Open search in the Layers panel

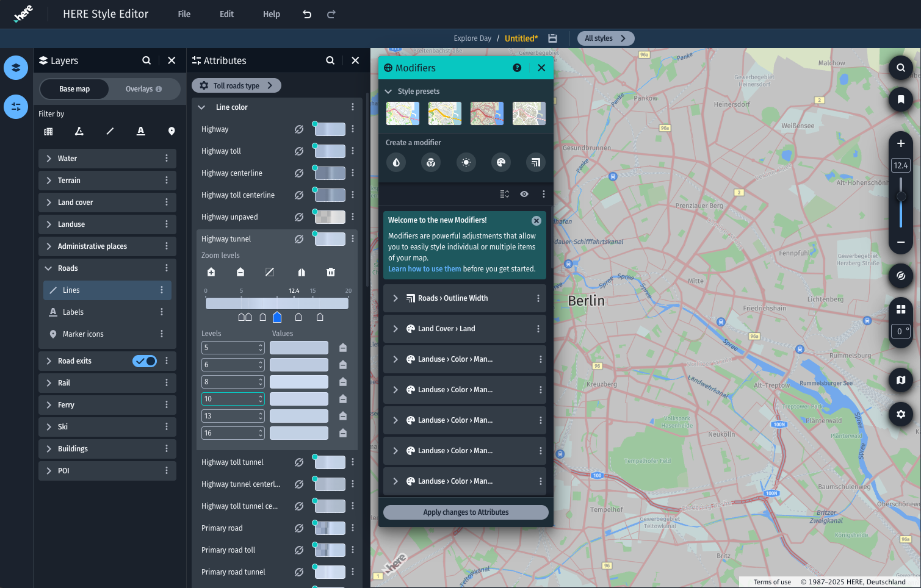click(x=146, y=60)
